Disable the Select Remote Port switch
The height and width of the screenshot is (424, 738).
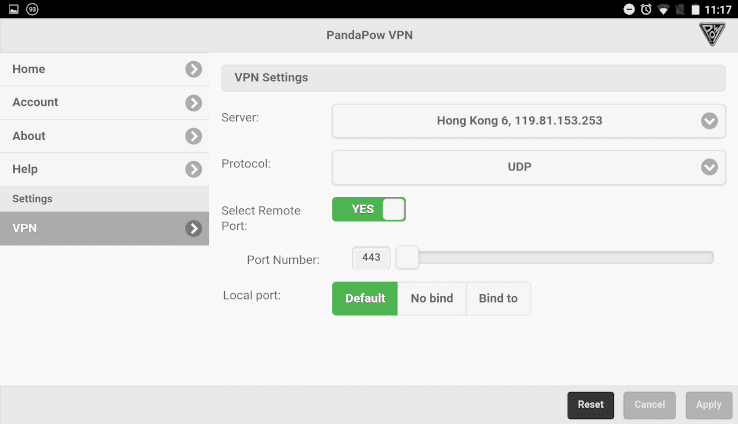click(369, 209)
